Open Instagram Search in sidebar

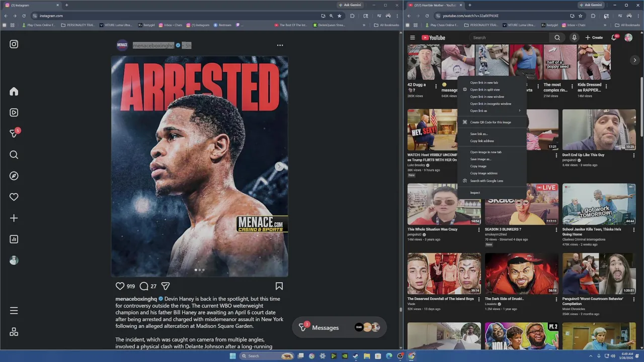pos(14,155)
